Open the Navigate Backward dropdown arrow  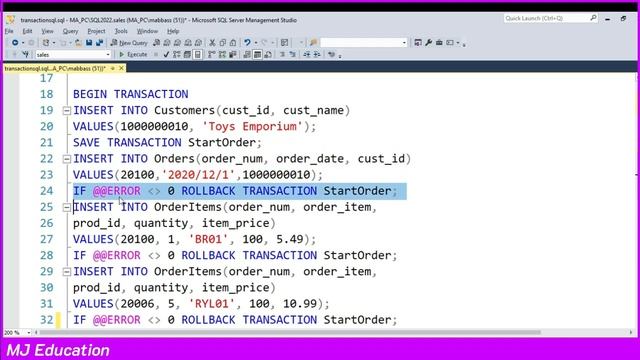[23, 42]
